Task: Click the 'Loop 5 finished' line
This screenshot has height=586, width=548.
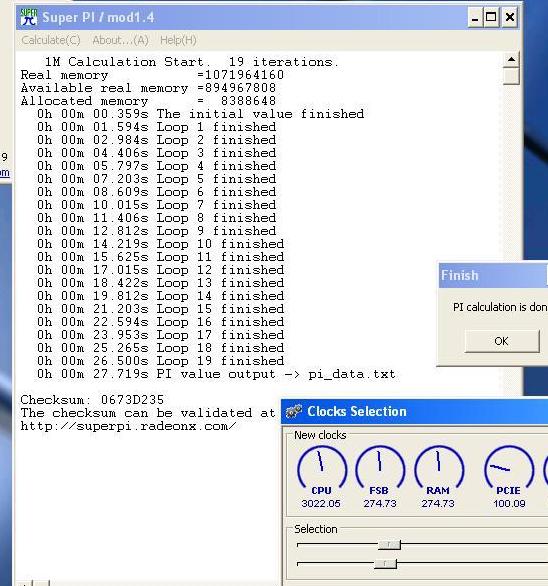Action: [157, 179]
